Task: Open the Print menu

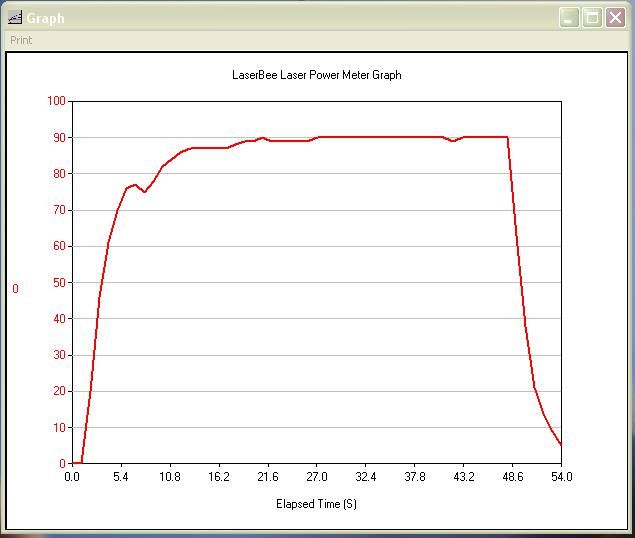Action: tap(21, 40)
